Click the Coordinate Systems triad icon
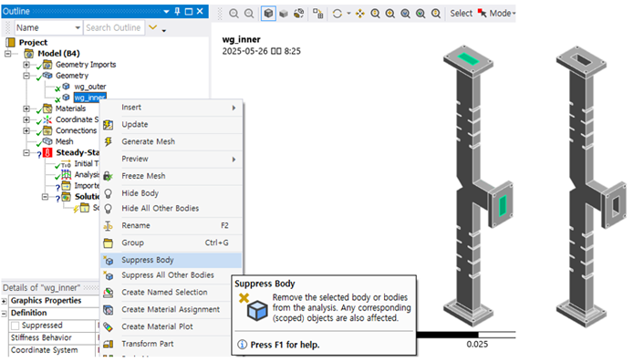This screenshot has height=362, width=644. (47, 119)
